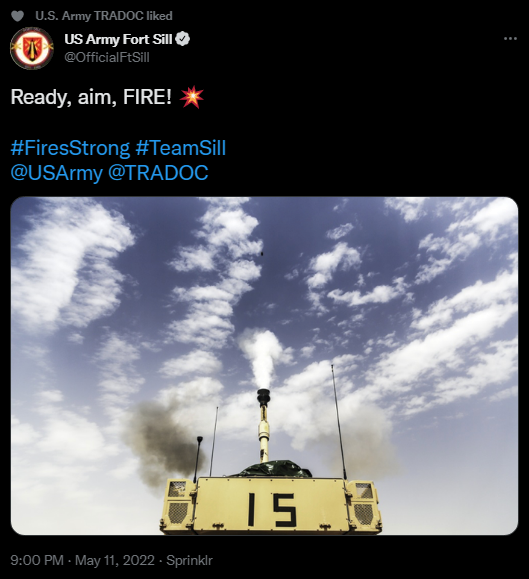Click the verified badge next to Fort Sill
The image size is (529, 579).
tap(182, 39)
